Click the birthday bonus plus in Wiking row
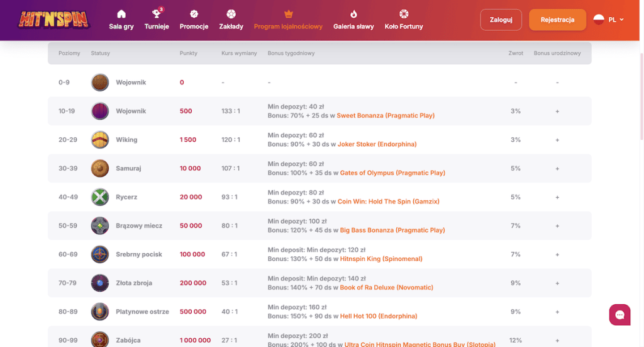The image size is (644, 347). click(557, 140)
